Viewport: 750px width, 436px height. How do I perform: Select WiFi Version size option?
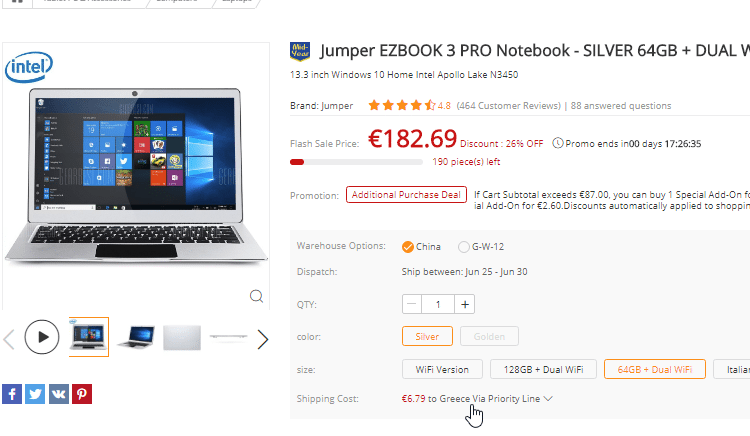tap(442, 369)
